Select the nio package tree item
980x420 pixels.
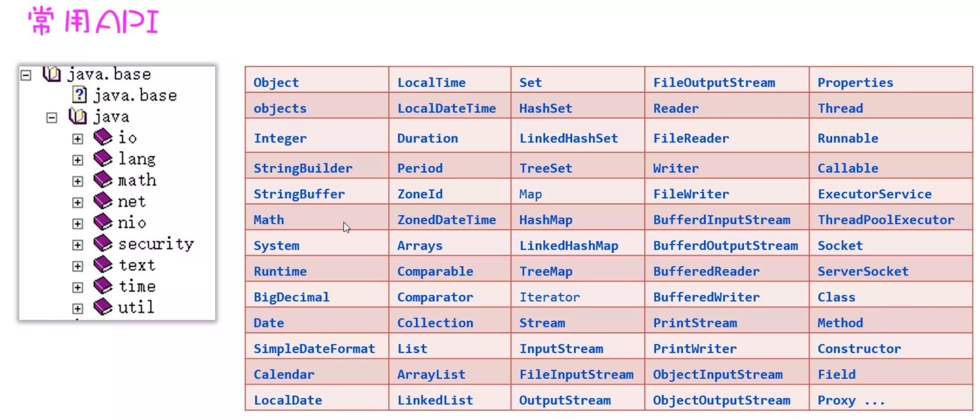tap(132, 222)
